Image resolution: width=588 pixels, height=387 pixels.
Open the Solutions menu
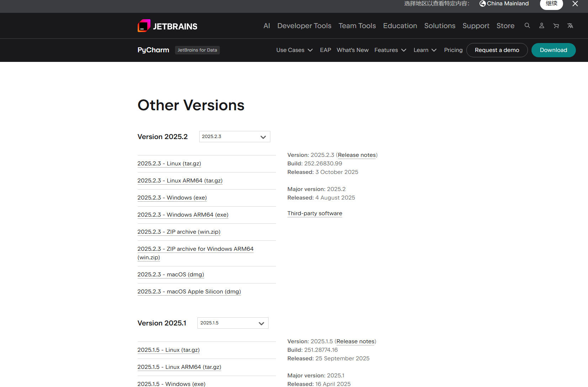(x=440, y=26)
